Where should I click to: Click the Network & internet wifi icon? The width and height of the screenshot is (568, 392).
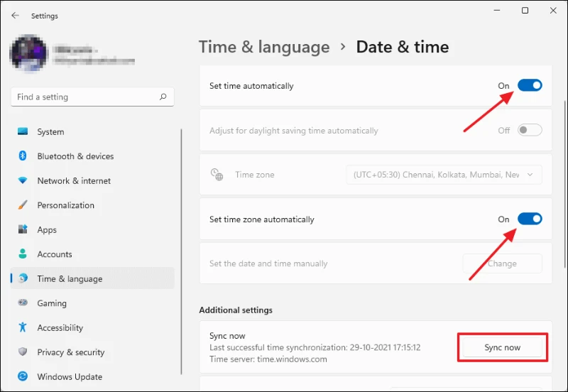click(x=23, y=180)
